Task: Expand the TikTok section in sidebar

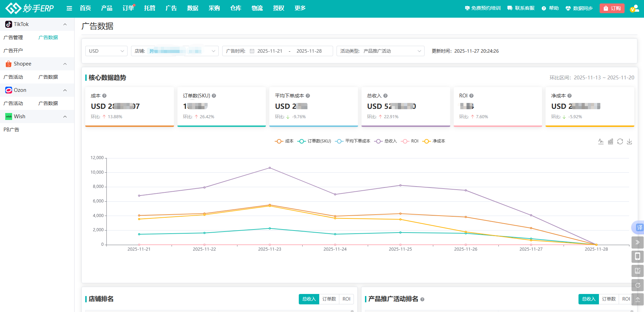Action: coord(65,24)
